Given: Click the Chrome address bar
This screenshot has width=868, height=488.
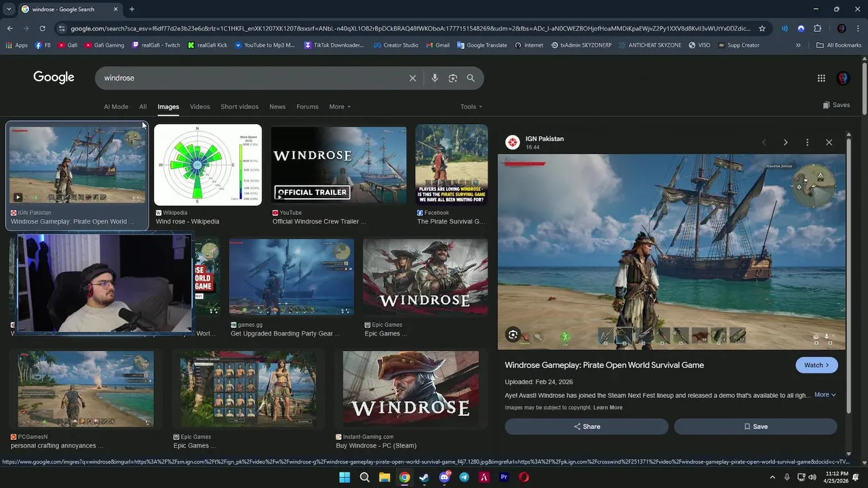Looking at the screenshot, I should tap(410, 28).
